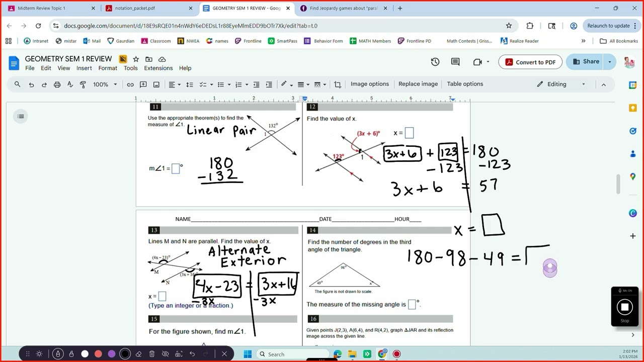
Task: Switch to notation_packet.pdf tab
Action: 149,8
